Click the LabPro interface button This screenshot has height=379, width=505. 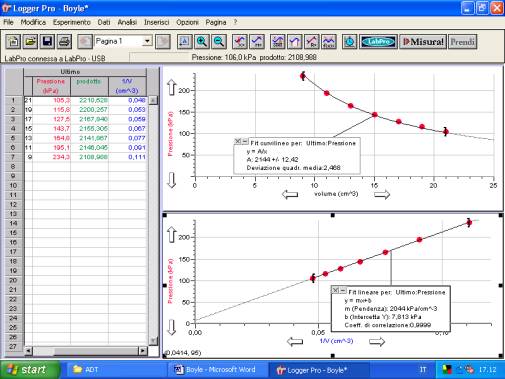378,42
